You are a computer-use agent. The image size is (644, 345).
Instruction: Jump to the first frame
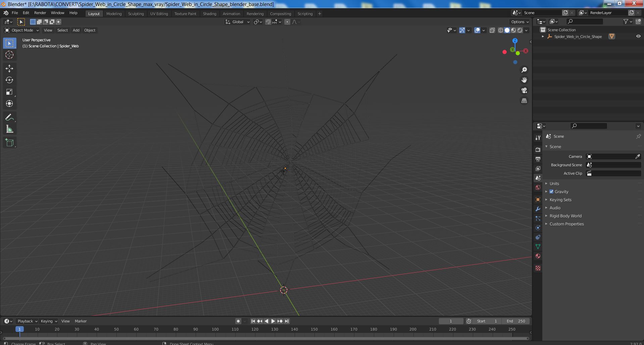pyautogui.click(x=253, y=321)
